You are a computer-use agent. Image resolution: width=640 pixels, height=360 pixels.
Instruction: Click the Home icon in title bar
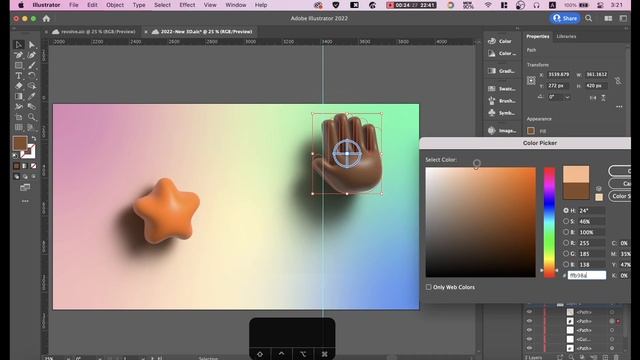pyautogui.click(x=46, y=18)
